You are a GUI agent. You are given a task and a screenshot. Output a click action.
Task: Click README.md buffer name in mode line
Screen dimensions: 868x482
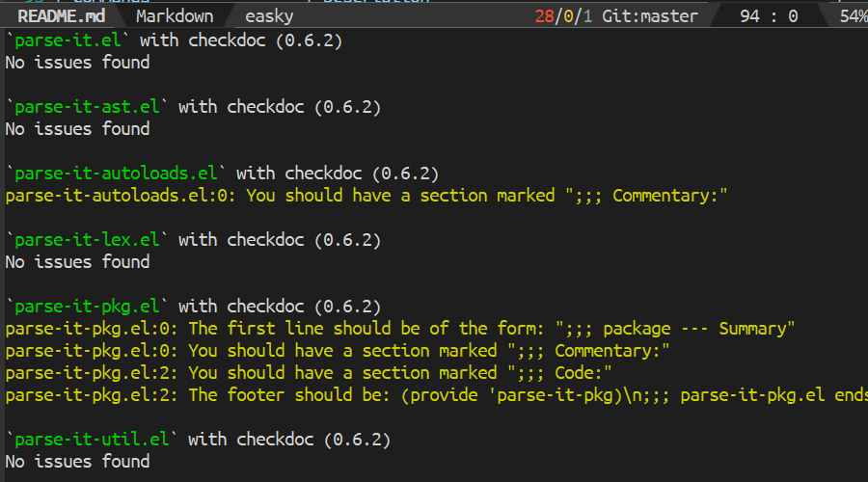[61, 16]
